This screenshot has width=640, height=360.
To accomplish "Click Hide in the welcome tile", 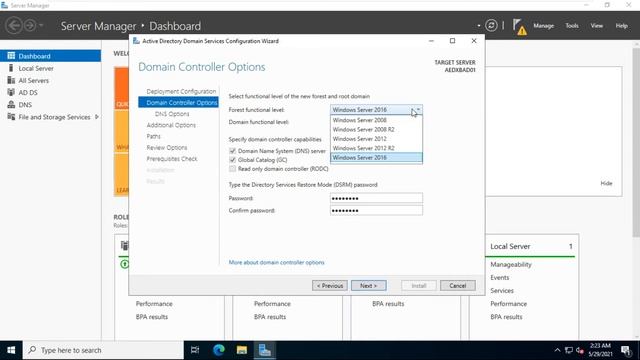I will pyautogui.click(x=606, y=183).
